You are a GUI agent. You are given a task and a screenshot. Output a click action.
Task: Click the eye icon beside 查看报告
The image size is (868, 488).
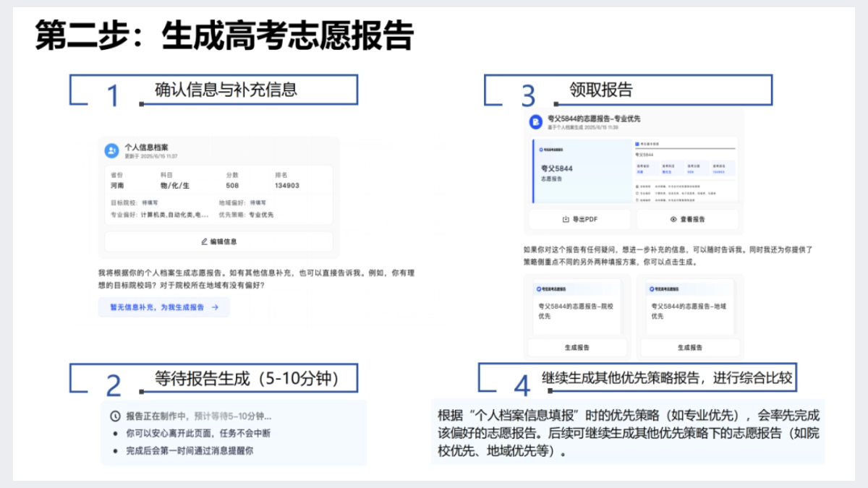click(673, 219)
